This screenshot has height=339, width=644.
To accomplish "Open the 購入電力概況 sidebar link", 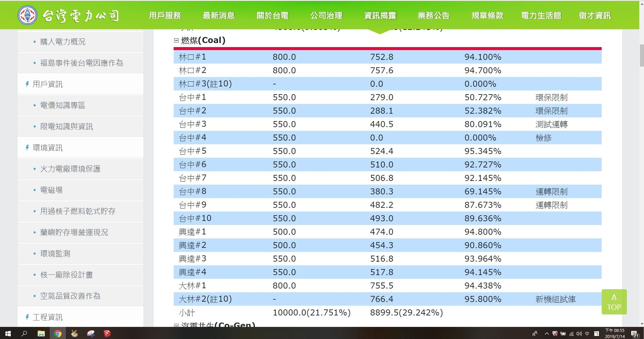I will (62, 42).
